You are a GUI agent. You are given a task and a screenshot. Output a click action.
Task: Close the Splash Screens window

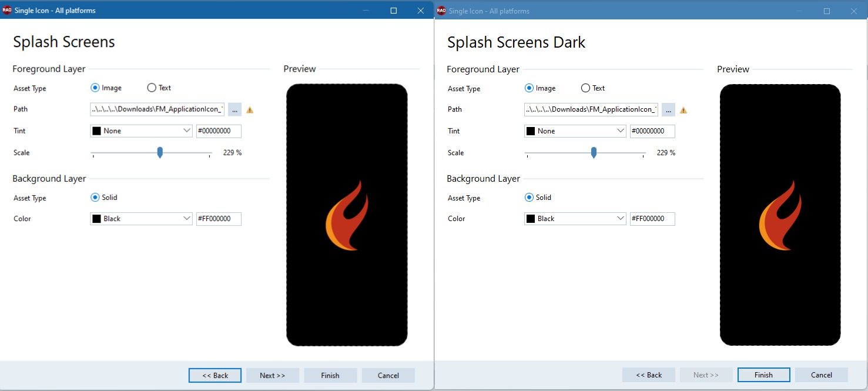click(420, 10)
